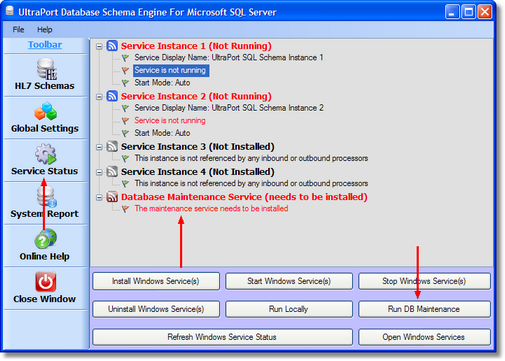
Task: Minimize the UltraPort window
Action: tap(452, 12)
